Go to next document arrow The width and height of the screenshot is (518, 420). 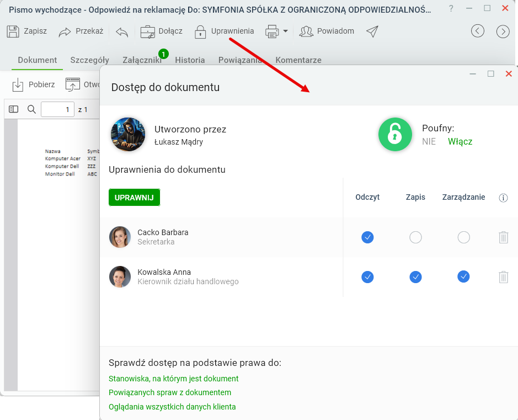pos(503,31)
